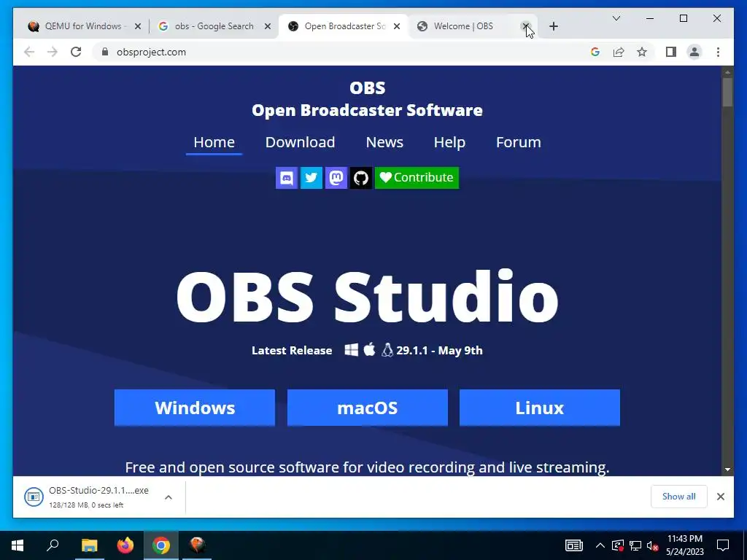Image resolution: width=747 pixels, height=560 pixels.
Task: Open the Discord icon link
Action: coord(287,178)
